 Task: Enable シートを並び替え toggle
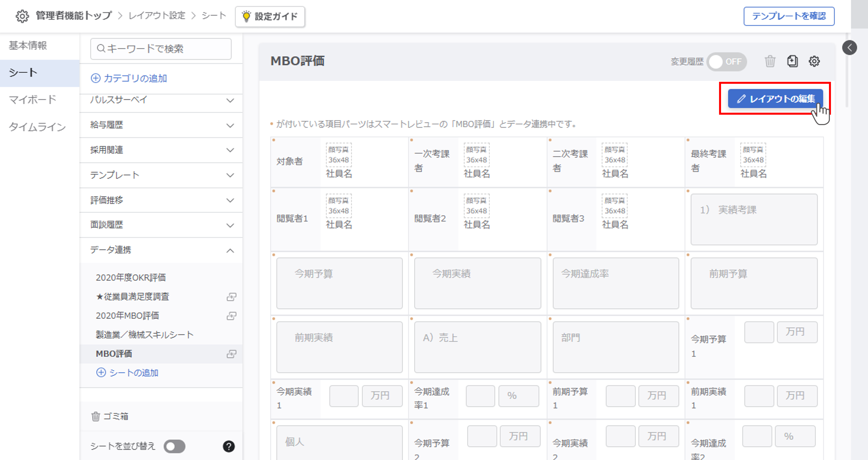174,446
